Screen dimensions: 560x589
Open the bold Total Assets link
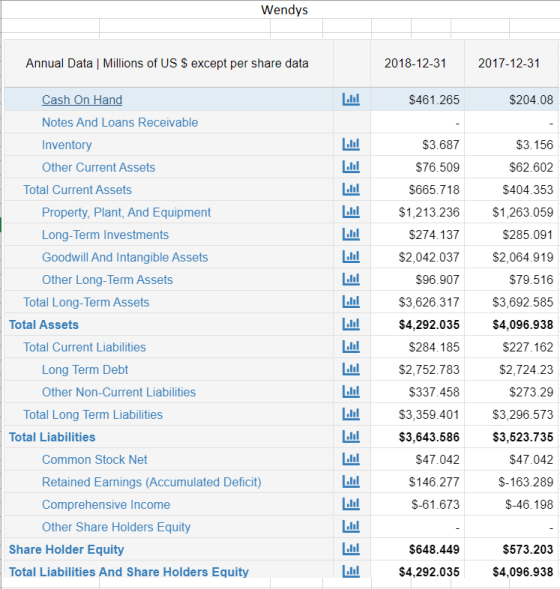[x=44, y=325]
